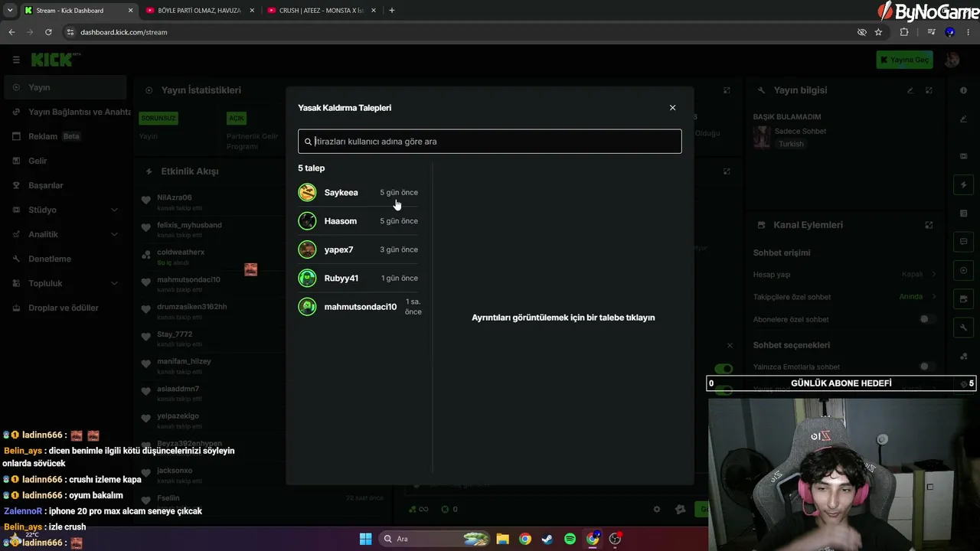Open Yayın Bağlantısı ve Anahtarı

(x=70, y=112)
